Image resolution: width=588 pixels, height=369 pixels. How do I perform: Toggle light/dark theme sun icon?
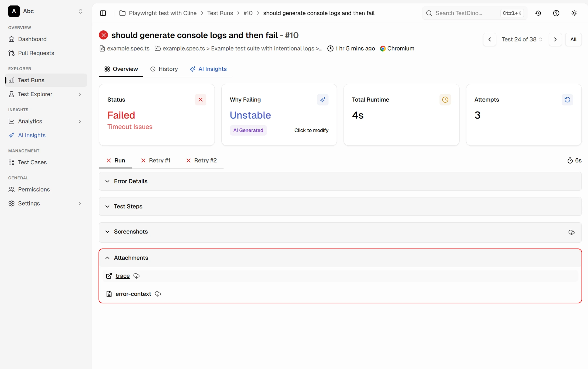coord(574,13)
